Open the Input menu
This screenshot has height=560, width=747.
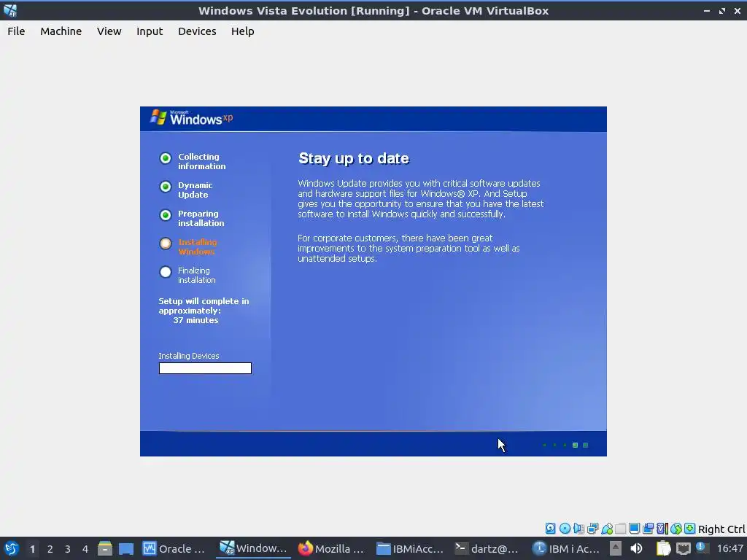[150, 31]
